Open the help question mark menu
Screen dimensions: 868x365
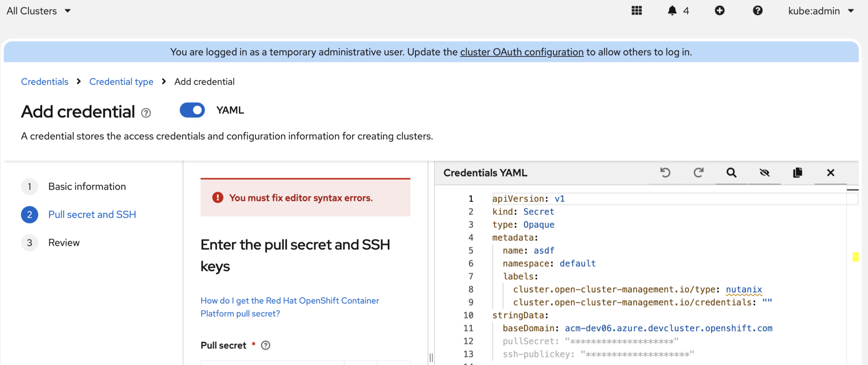pos(757,11)
